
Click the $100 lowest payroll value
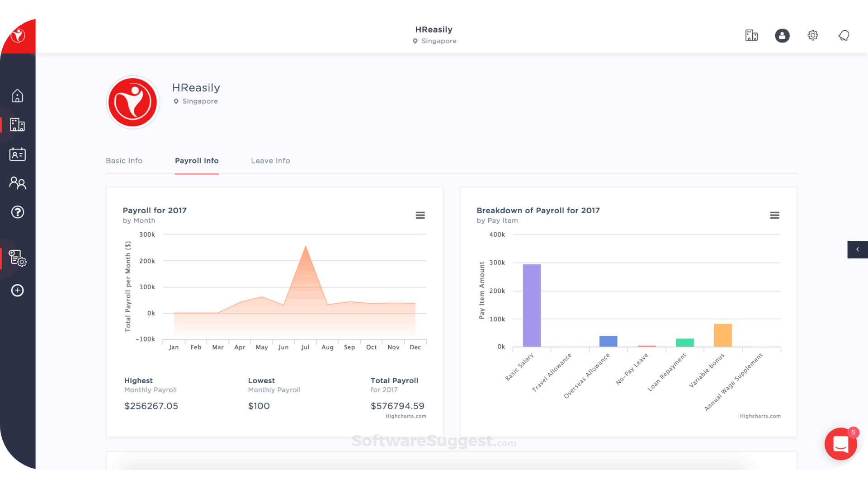259,406
